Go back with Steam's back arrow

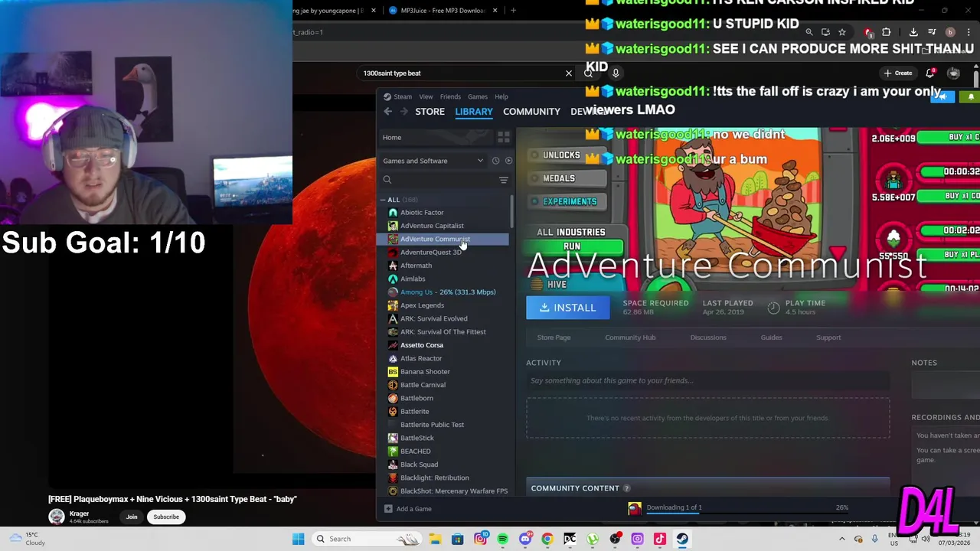388,112
